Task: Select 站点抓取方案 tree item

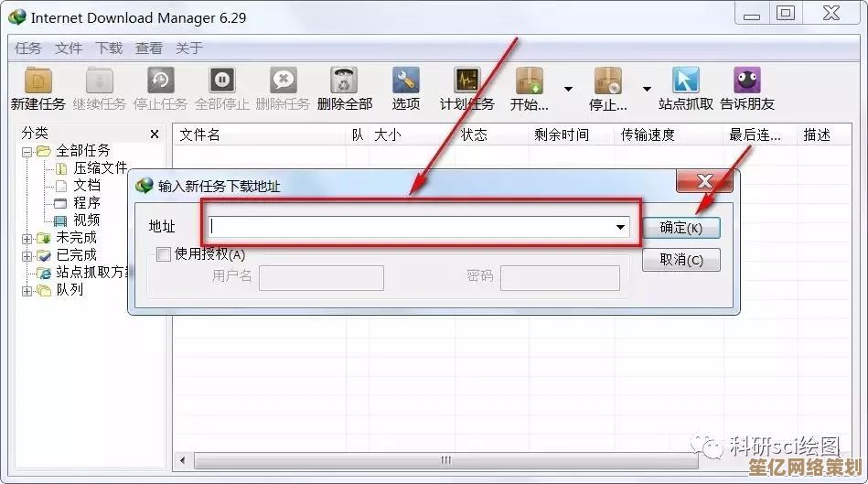Action: (91, 273)
